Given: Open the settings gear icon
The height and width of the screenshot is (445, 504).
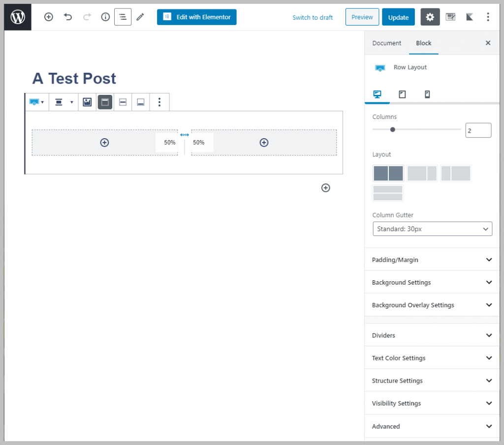Looking at the screenshot, I should pos(430,17).
